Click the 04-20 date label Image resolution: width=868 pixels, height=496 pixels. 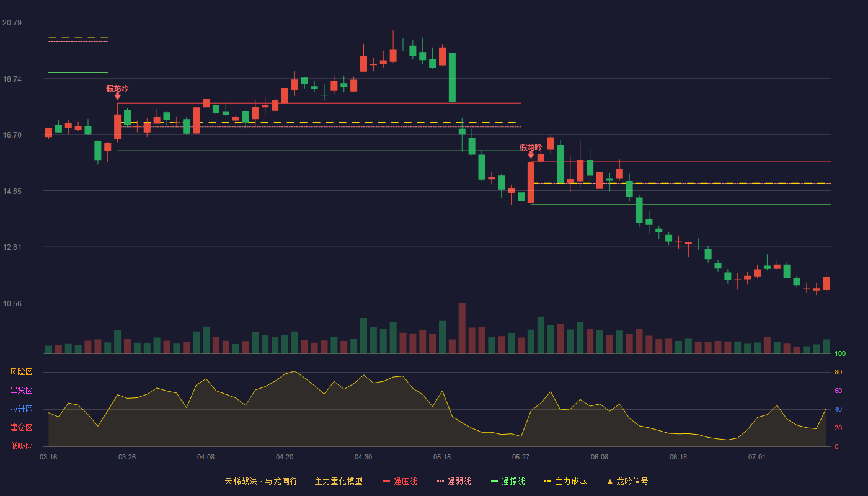(285, 457)
